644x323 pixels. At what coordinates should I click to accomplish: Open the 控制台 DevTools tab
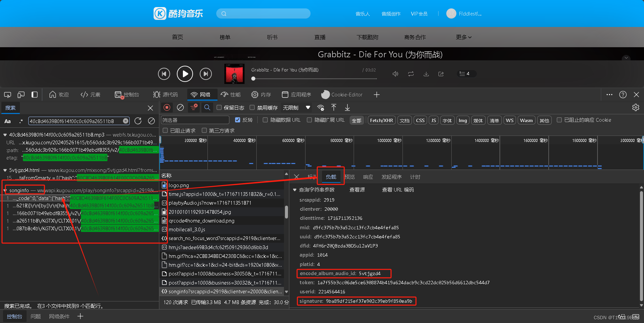point(127,95)
